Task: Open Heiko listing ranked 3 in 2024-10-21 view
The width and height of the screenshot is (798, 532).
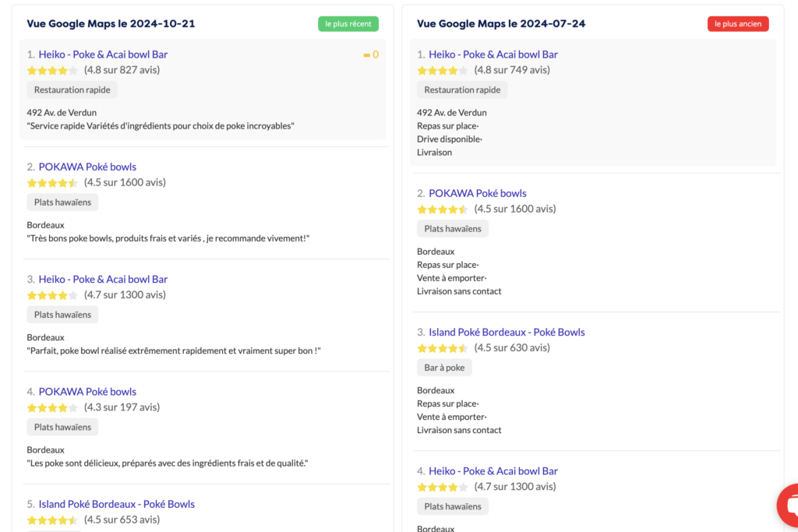Action: (x=103, y=279)
